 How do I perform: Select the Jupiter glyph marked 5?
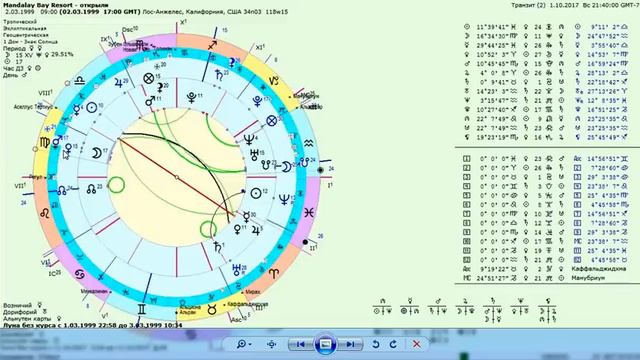coord(256,231)
